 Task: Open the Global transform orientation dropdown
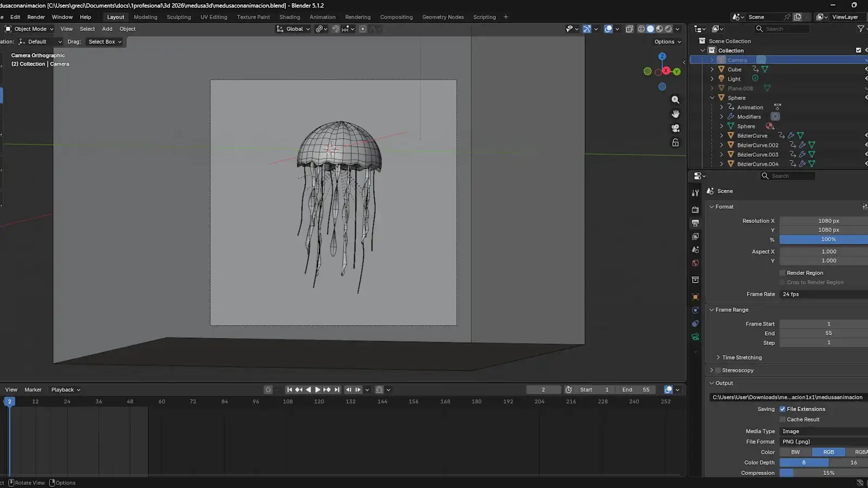293,29
